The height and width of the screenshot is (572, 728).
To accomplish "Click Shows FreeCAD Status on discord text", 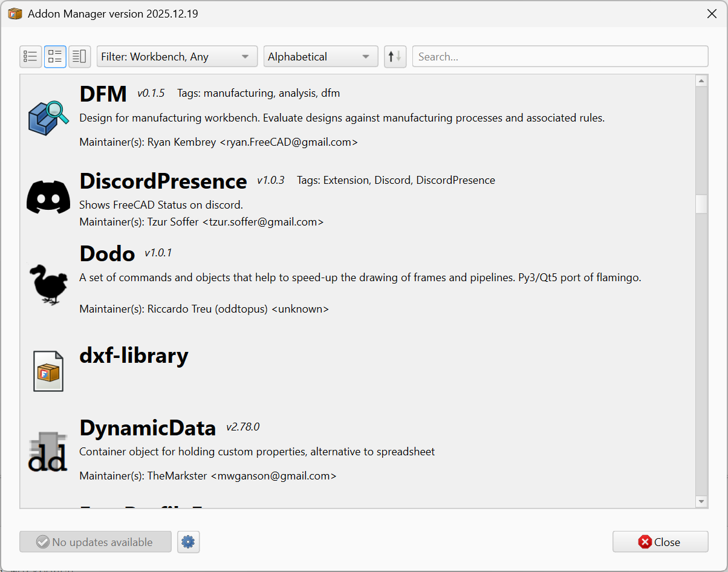I will point(161,205).
